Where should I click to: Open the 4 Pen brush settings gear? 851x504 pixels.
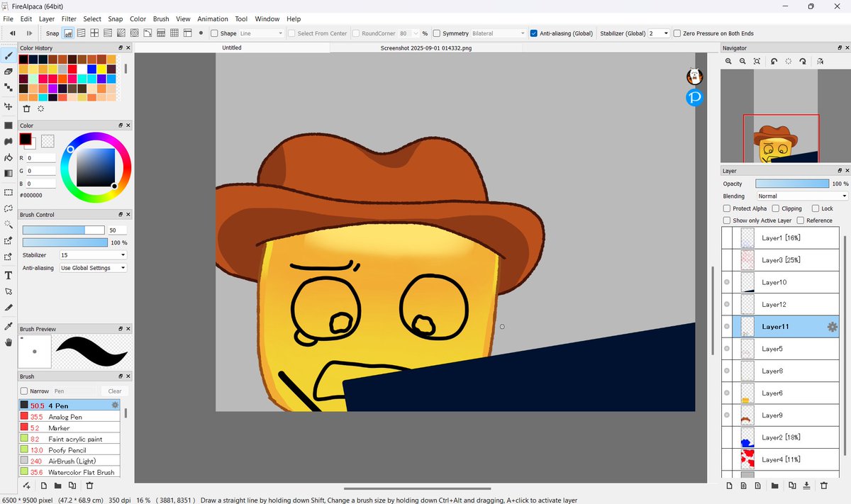(115, 405)
